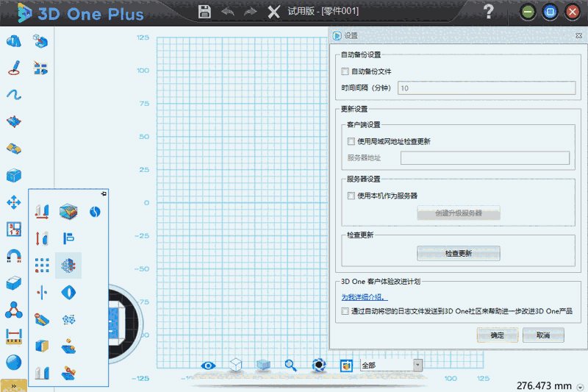Click the magnifier zoom icon in bottom bar

tap(290, 365)
